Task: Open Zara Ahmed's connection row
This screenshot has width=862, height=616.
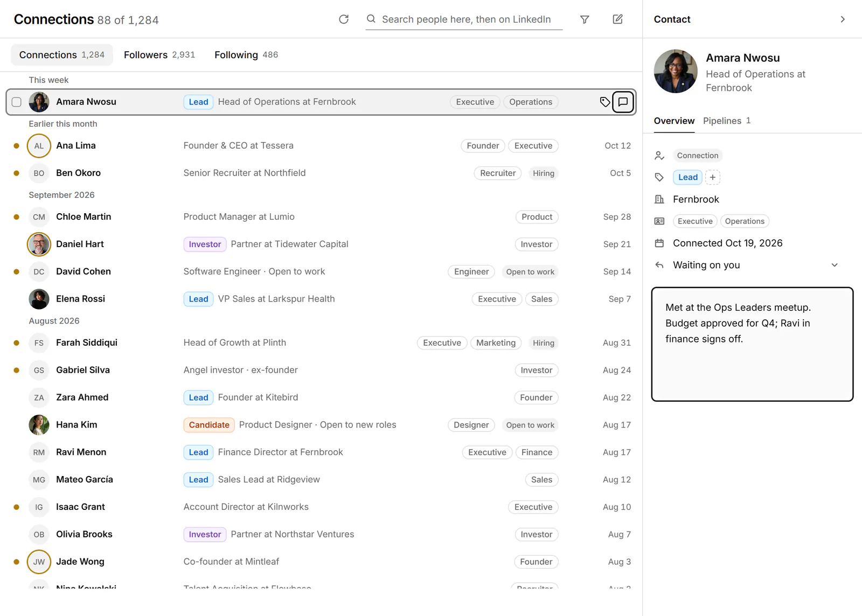Action: (321, 397)
